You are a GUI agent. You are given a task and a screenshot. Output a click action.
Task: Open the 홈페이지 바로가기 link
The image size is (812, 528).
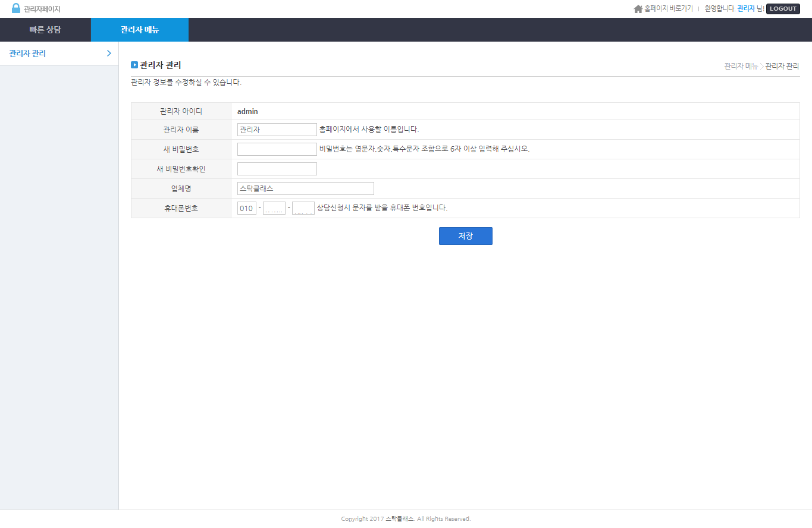click(669, 9)
